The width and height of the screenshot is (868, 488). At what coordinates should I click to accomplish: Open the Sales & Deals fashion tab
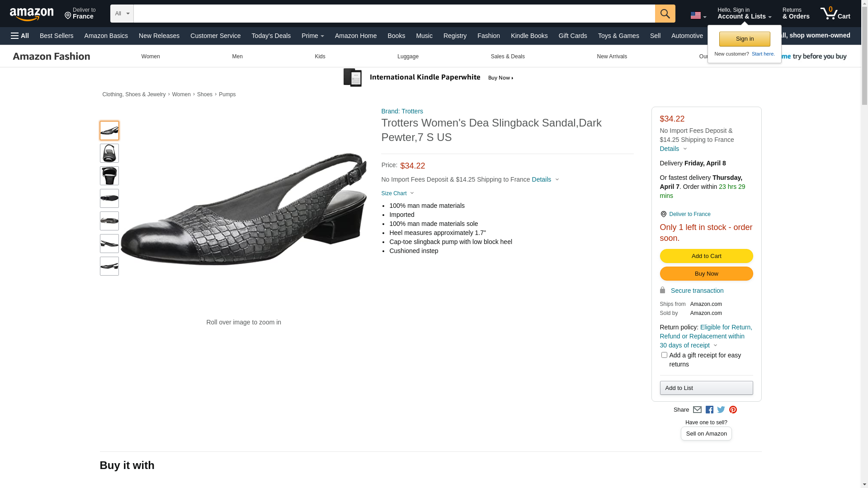[508, 56]
